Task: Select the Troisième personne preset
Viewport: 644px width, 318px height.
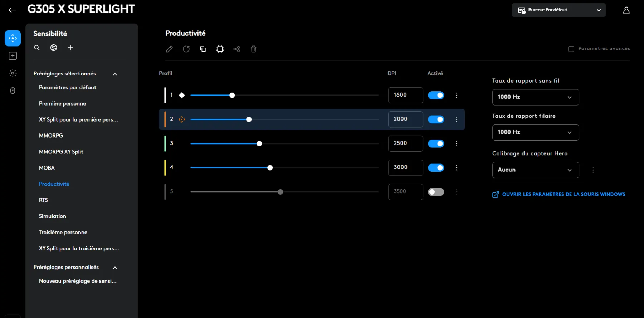Action: (63, 232)
